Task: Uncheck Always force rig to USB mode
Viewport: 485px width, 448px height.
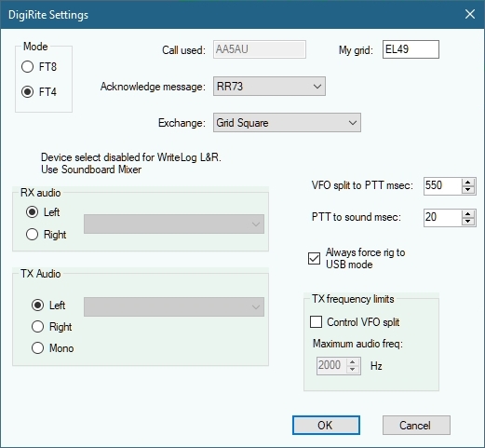Action: coord(314,258)
